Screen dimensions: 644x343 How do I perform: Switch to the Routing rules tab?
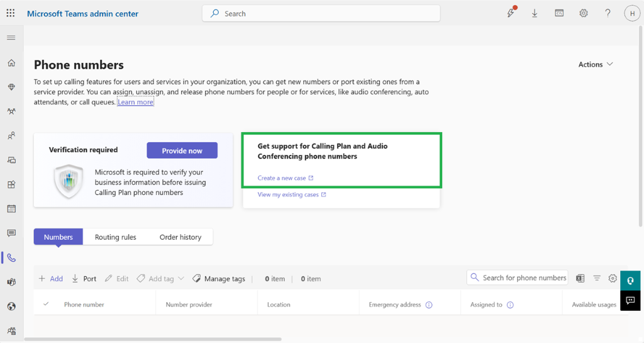click(x=116, y=237)
